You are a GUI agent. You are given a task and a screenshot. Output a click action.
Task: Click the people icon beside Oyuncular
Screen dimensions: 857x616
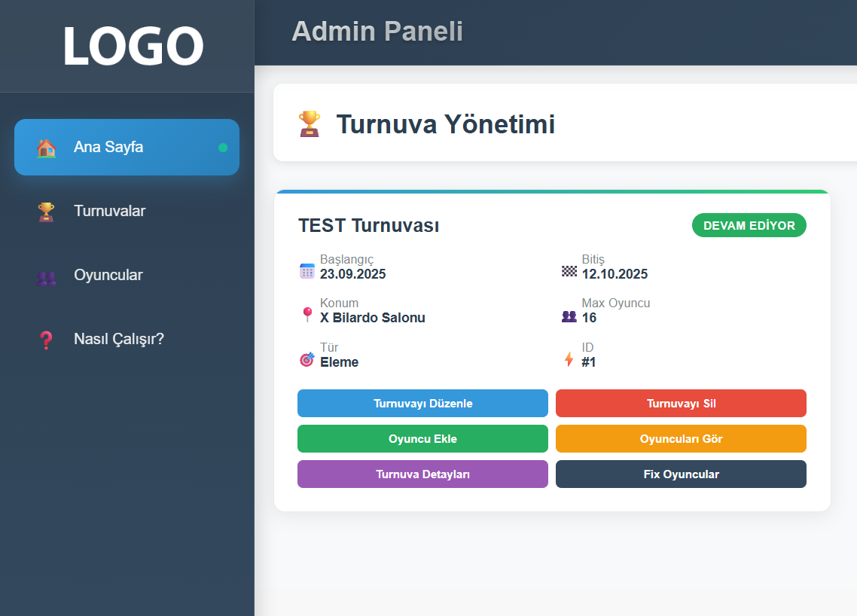coord(47,276)
